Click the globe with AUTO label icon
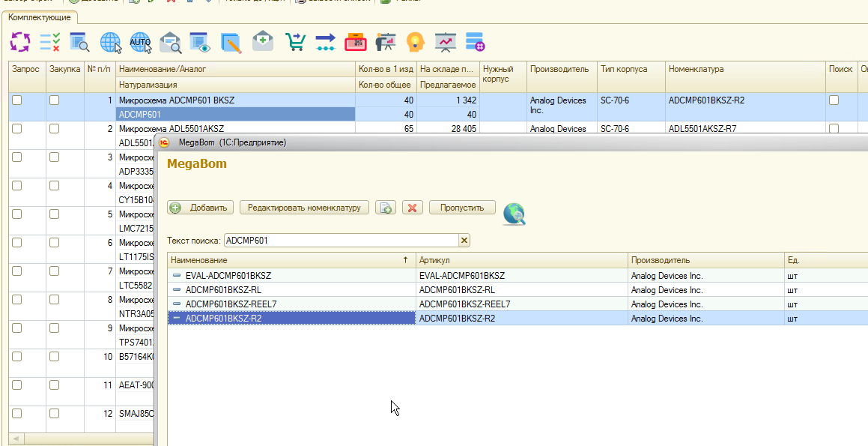 tap(140, 42)
